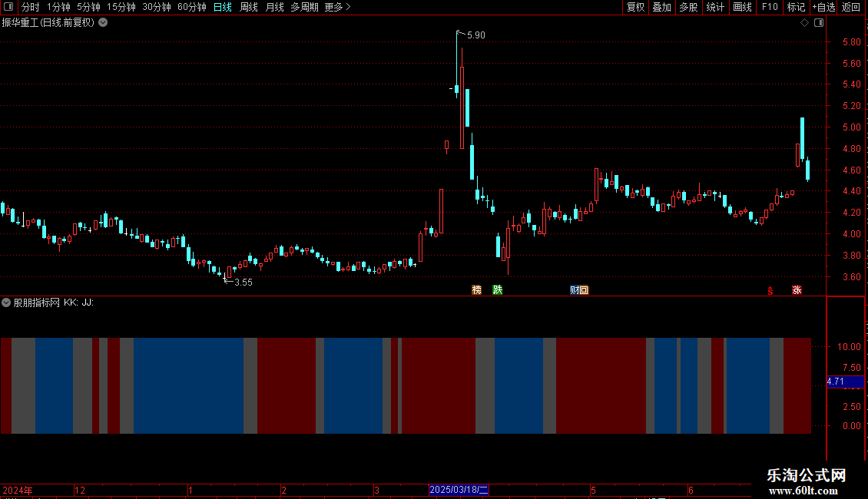
Task: Click the red $ marker icon
Action: 770,290
